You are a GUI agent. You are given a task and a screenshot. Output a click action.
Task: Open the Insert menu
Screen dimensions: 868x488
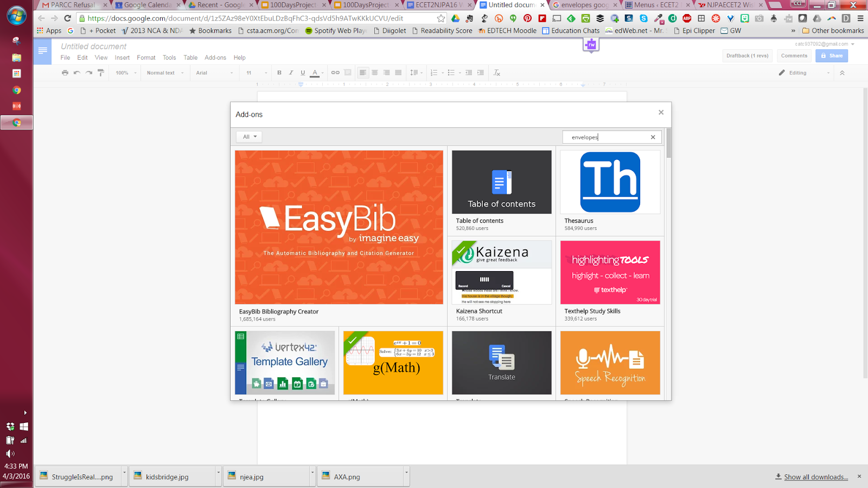(x=122, y=57)
